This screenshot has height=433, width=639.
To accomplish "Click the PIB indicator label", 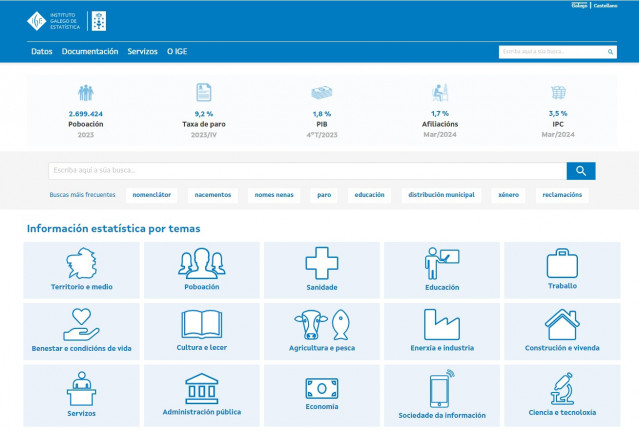I will coord(322,124).
